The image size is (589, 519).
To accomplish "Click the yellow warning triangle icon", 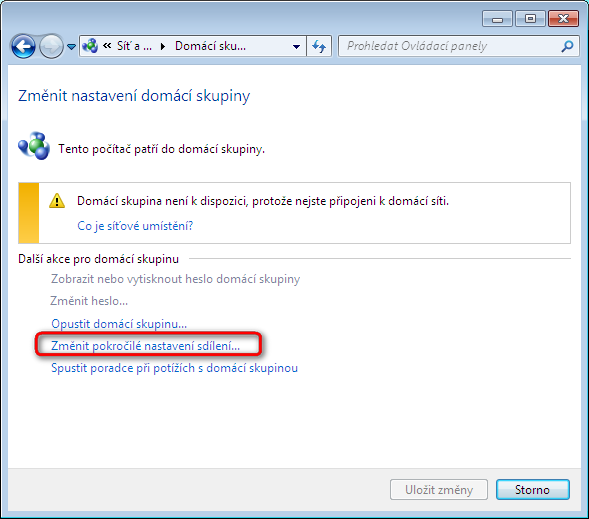I will click(x=57, y=201).
